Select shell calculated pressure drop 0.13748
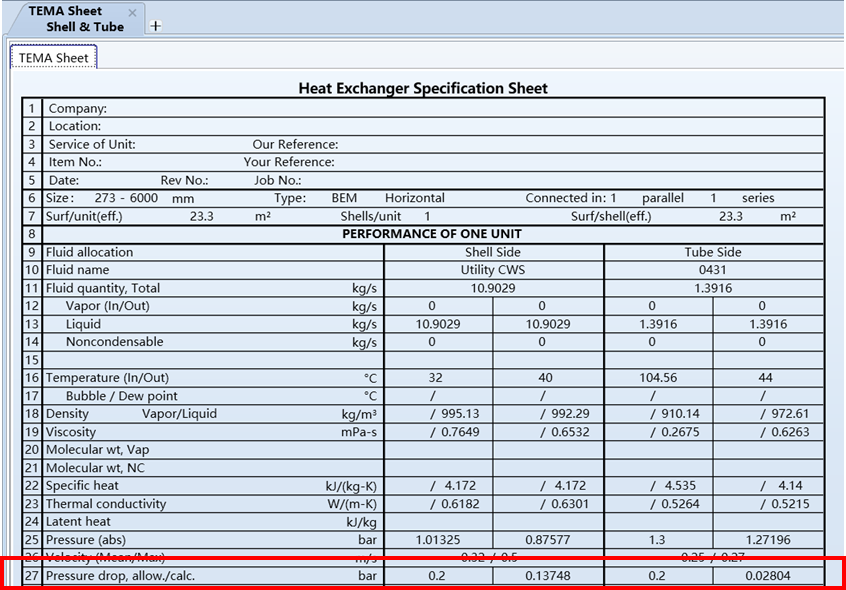Image resolution: width=846 pixels, height=590 pixels. point(548,576)
